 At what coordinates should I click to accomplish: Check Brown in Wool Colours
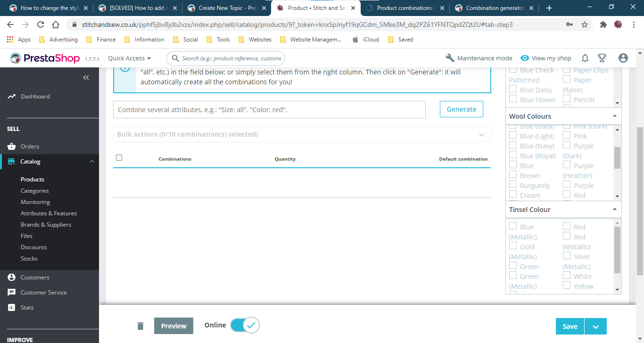click(513, 175)
